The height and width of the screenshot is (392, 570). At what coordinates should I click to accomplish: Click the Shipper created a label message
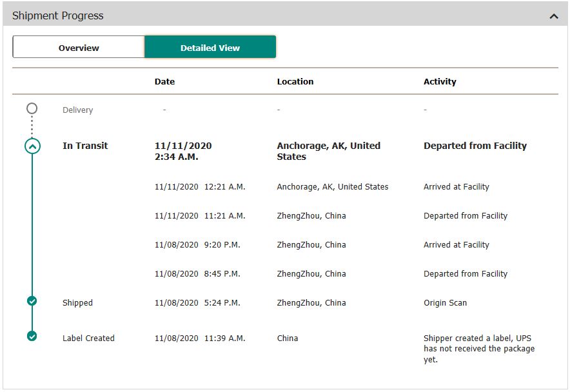(x=478, y=349)
